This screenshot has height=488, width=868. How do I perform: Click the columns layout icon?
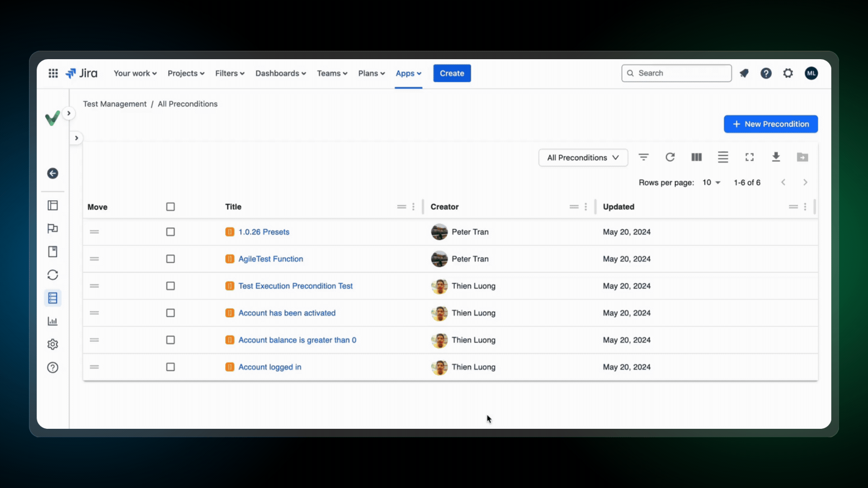pyautogui.click(x=696, y=157)
